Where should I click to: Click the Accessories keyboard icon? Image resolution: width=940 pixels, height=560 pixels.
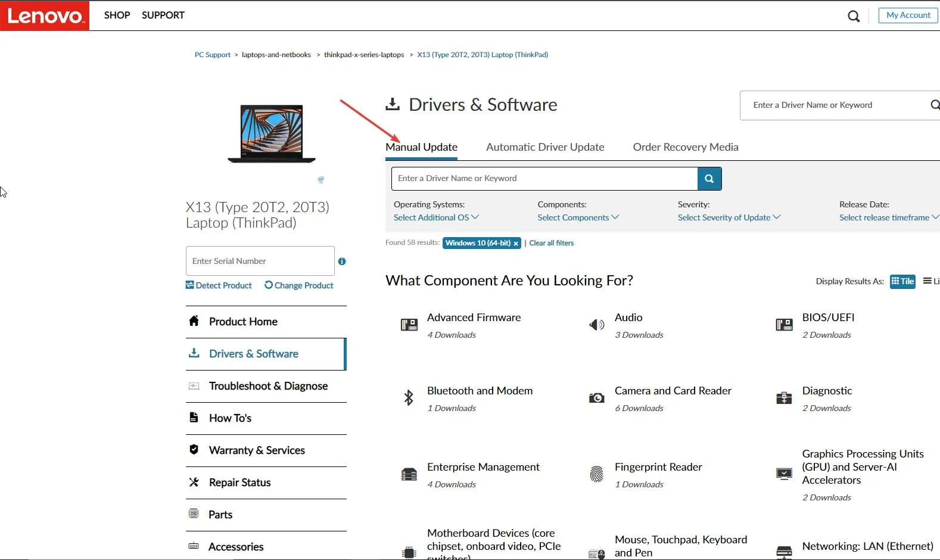coord(194,546)
